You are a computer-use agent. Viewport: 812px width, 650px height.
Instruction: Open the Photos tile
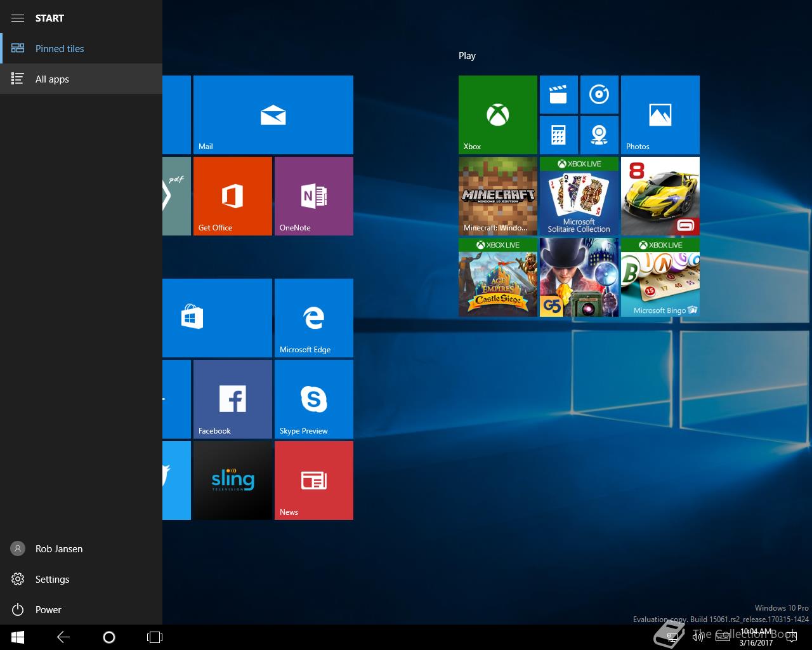coord(660,115)
